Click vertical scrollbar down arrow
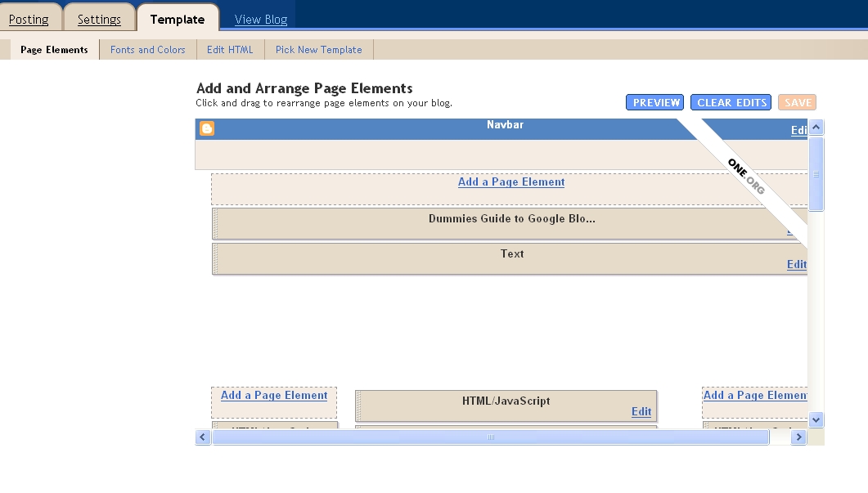The width and height of the screenshot is (868, 493). tap(816, 420)
